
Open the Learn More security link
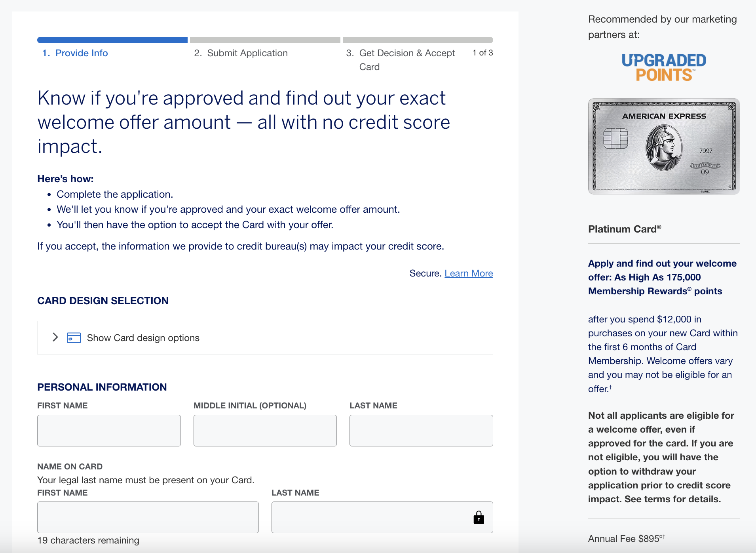point(469,273)
